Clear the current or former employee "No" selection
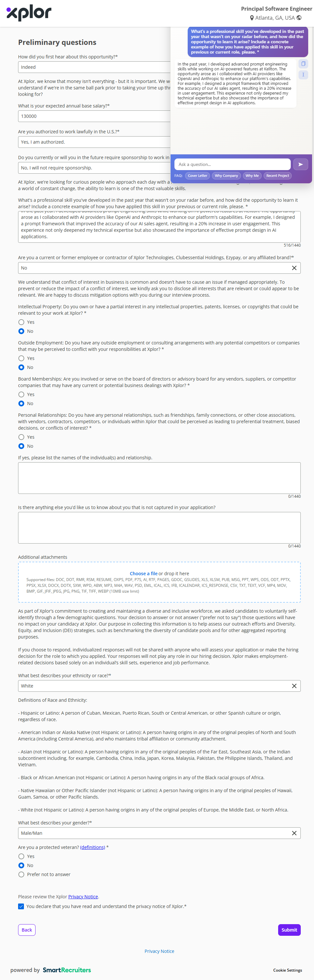This screenshot has height=980, width=314. pos(294,268)
